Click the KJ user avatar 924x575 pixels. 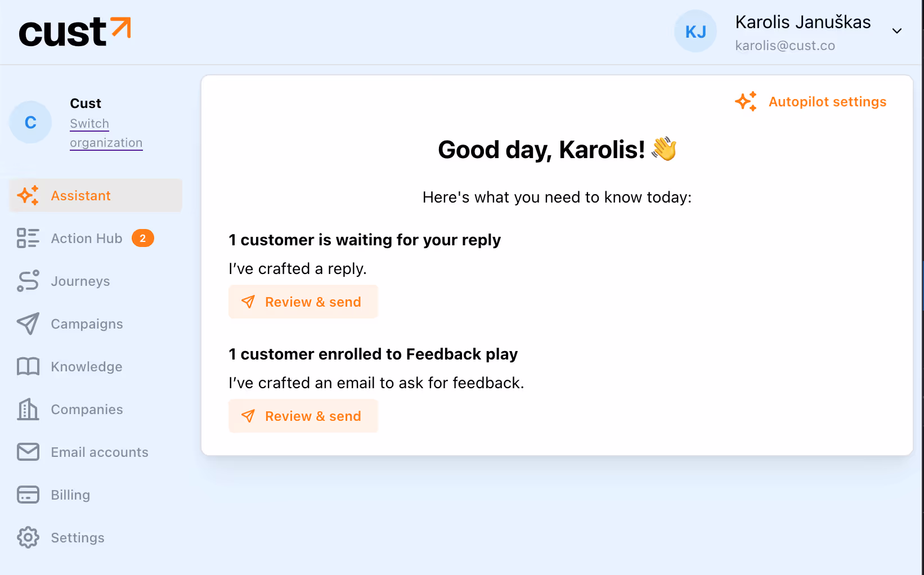coord(696,32)
